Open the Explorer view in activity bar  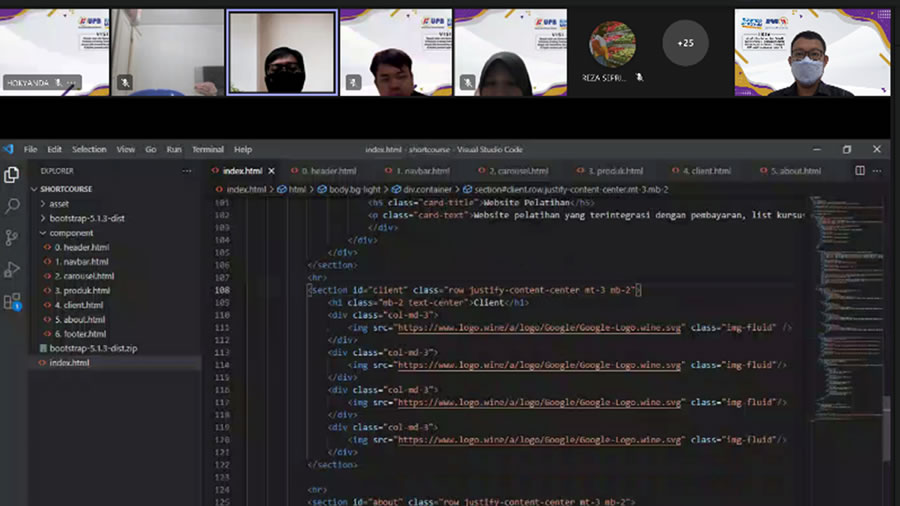[12, 175]
